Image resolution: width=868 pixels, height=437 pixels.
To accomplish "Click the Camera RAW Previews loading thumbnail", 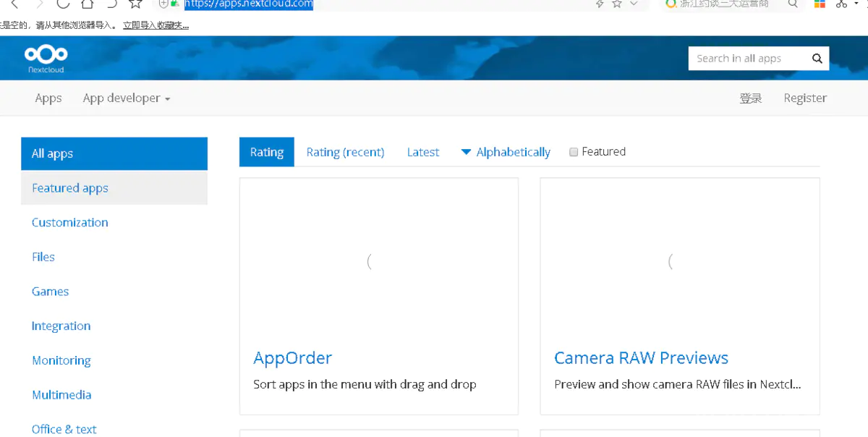I will coord(680,261).
